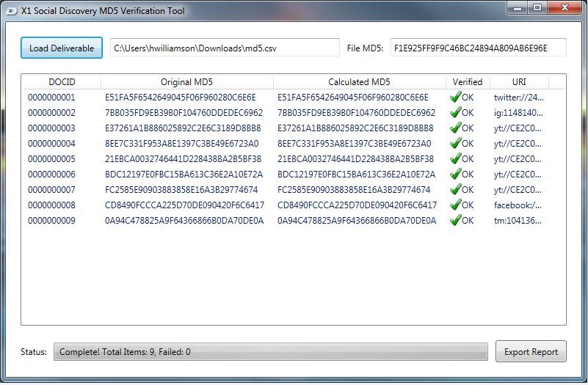This screenshot has width=588, height=385.
Task: Click green checkmark for DOCID 0000000002
Action: point(455,113)
